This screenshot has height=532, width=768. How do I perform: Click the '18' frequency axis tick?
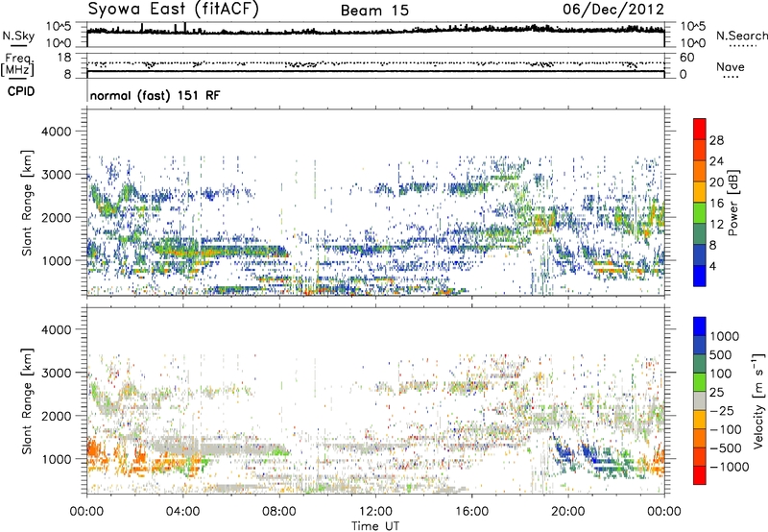click(x=64, y=58)
